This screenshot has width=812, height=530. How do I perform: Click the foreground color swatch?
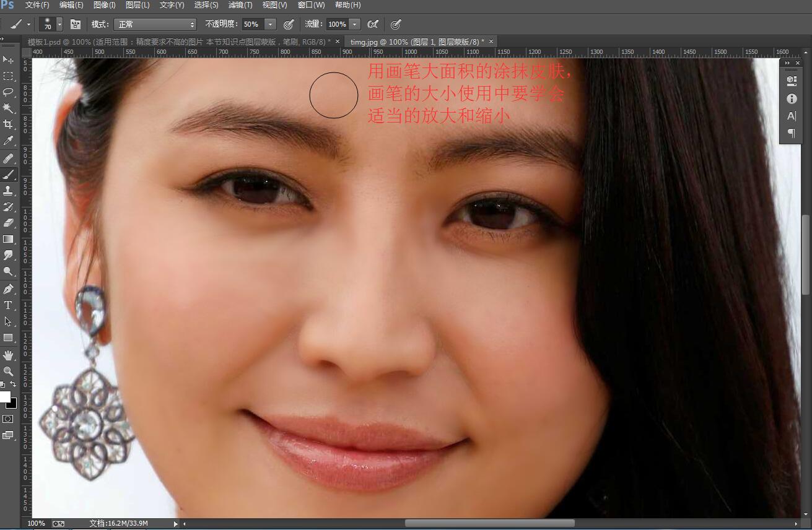pyautogui.click(x=5, y=397)
